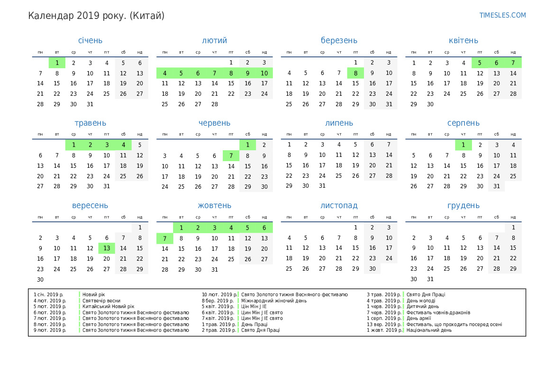Screen dimensions: 554x392
Task: Select highlighted day 1 in січень
Action: pos(57,63)
